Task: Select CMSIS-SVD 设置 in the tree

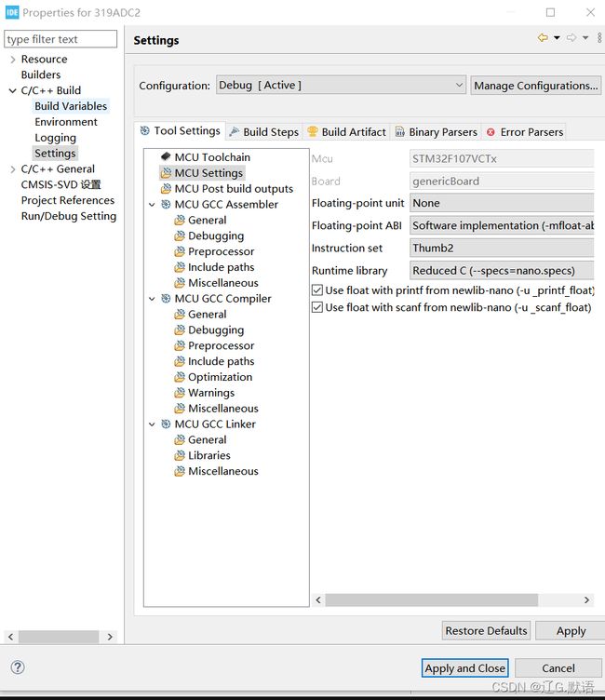Action: pos(60,184)
